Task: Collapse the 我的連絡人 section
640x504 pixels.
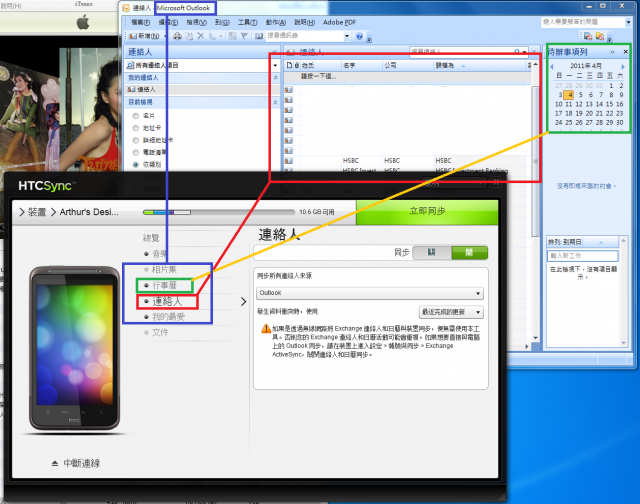Action: coord(275,78)
